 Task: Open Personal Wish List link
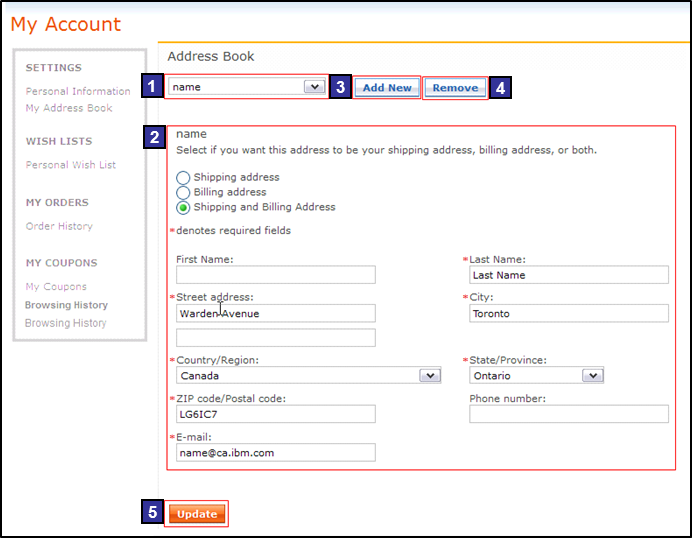pyautogui.click(x=71, y=165)
